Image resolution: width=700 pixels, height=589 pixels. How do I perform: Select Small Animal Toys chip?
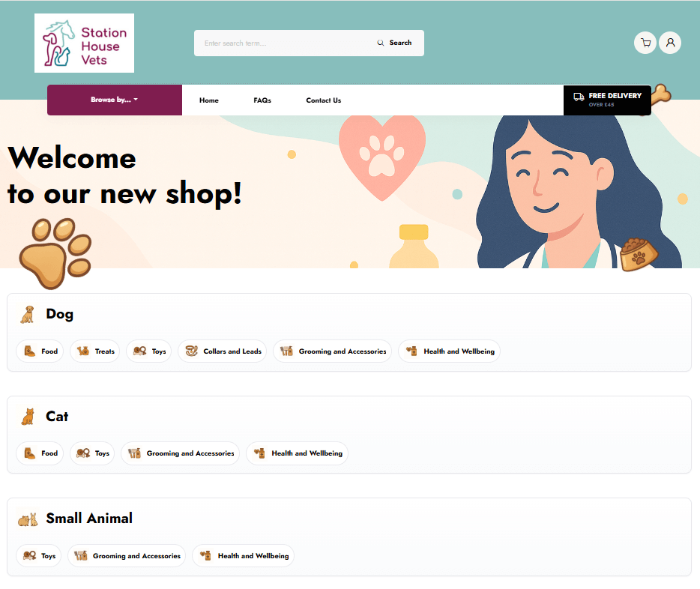(39, 556)
